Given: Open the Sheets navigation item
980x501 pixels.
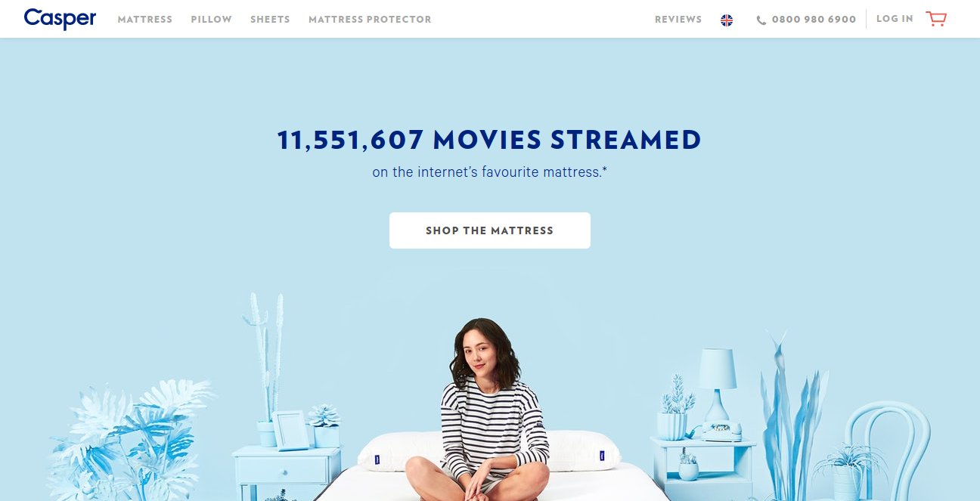Looking at the screenshot, I should 271,20.
